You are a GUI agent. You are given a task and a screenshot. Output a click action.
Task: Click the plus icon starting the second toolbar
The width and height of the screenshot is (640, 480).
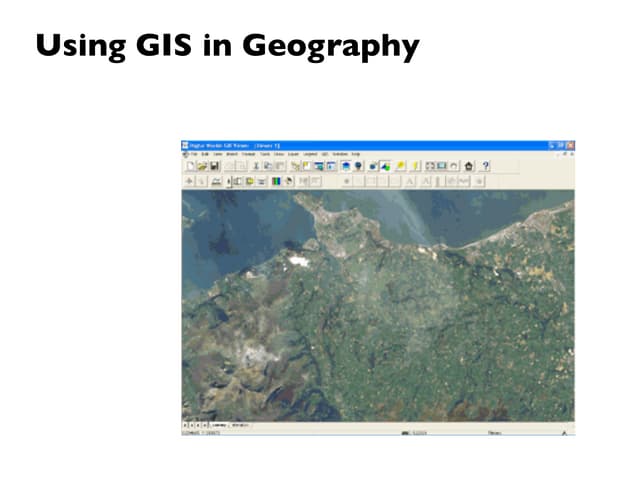pos(188,181)
